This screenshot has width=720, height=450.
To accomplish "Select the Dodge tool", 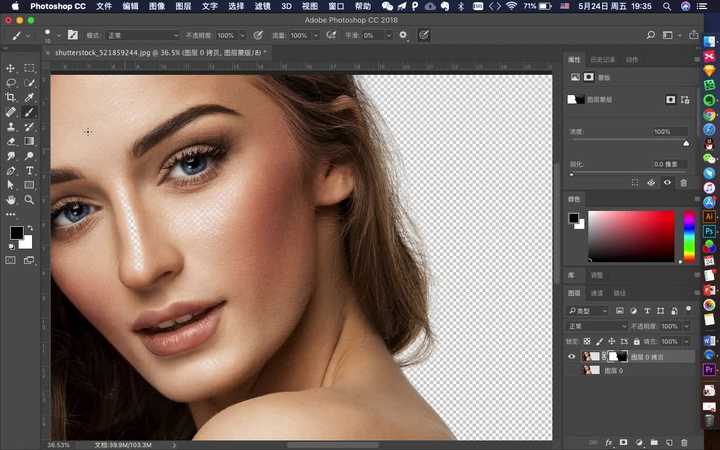I will [x=29, y=156].
